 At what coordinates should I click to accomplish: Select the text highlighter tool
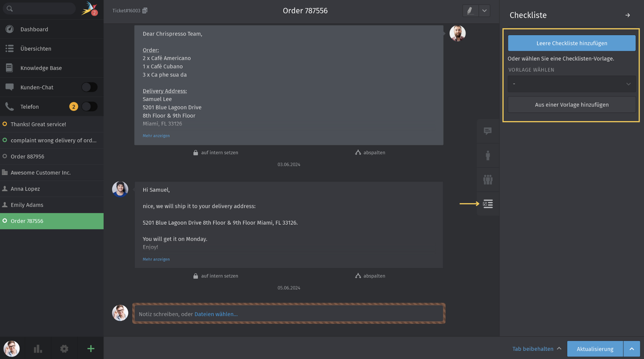point(470,10)
